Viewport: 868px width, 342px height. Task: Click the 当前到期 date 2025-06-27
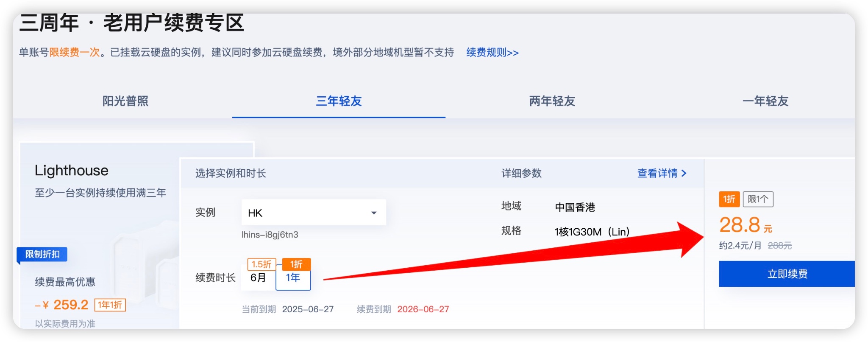[x=308, y=309]
